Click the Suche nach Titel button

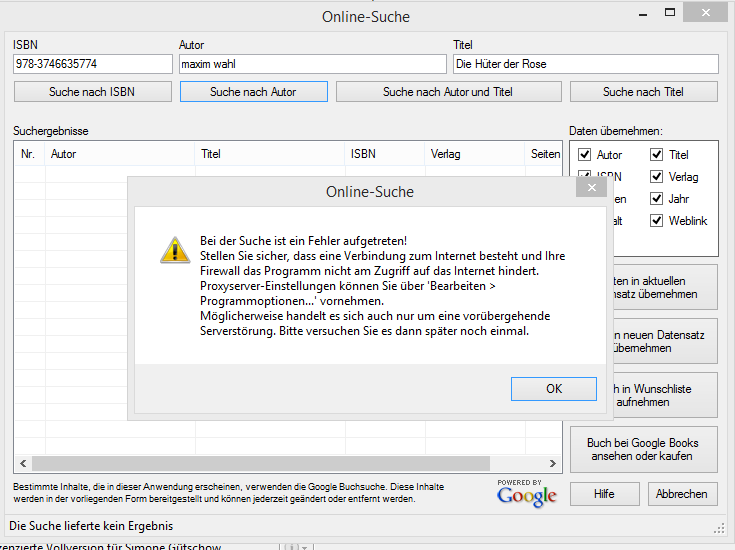643,91
